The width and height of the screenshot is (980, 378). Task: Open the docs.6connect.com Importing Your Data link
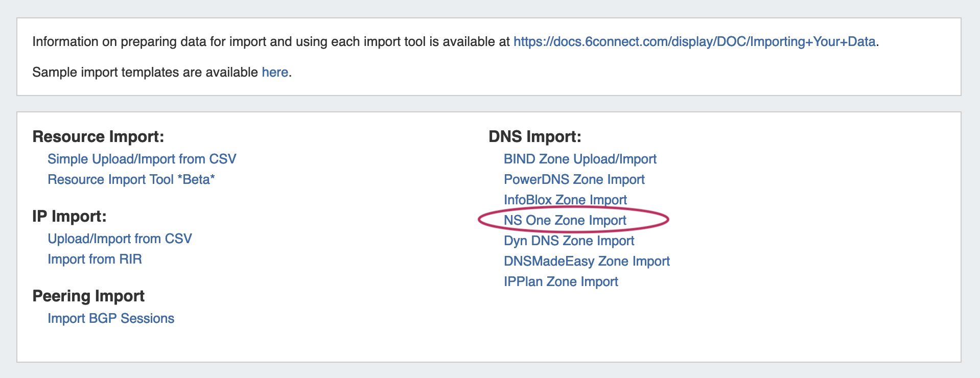694,41
